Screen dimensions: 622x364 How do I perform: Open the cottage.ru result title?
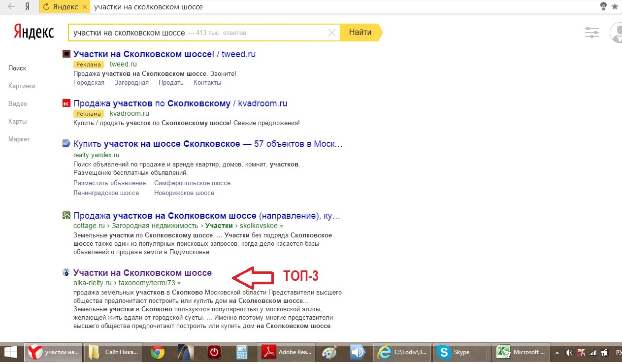[x=207, y=216]
